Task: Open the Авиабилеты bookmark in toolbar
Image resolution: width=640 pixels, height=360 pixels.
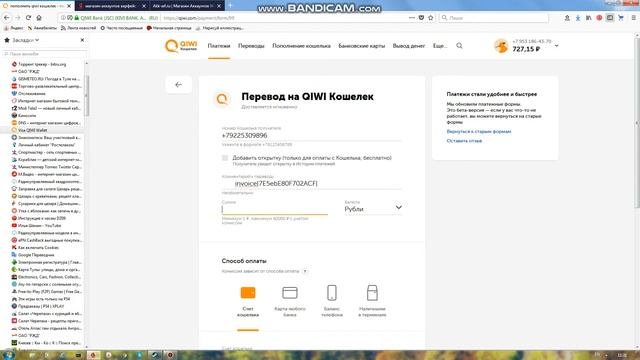Action: [x=42, y=28]
